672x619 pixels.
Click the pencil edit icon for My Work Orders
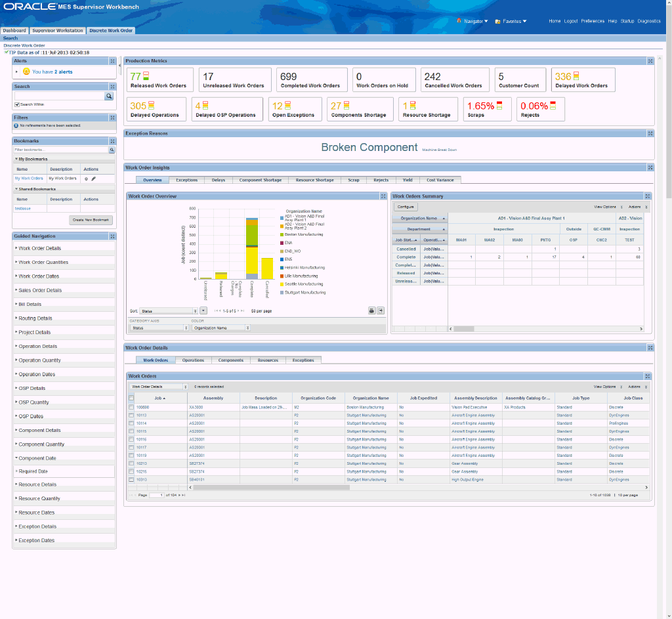(93, 179)
